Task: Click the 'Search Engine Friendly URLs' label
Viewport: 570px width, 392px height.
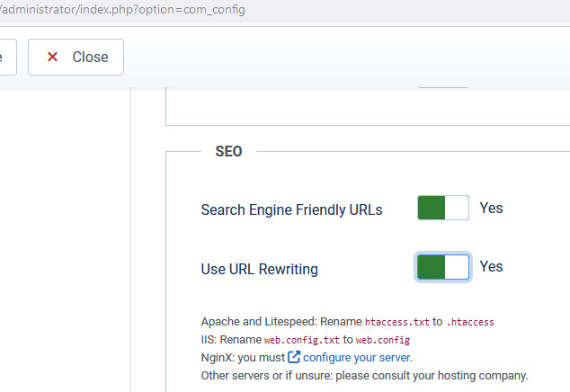Action: pos(291,209)
